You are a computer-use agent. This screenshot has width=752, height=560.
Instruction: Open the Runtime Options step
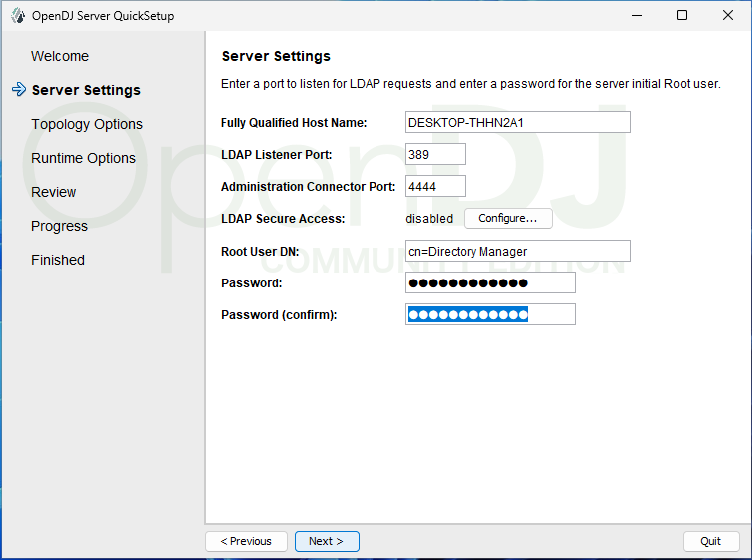pos(83,158)
